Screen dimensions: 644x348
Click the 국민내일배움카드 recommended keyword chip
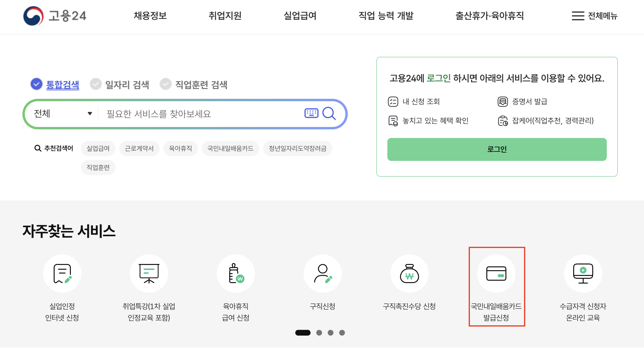point(230,149)
